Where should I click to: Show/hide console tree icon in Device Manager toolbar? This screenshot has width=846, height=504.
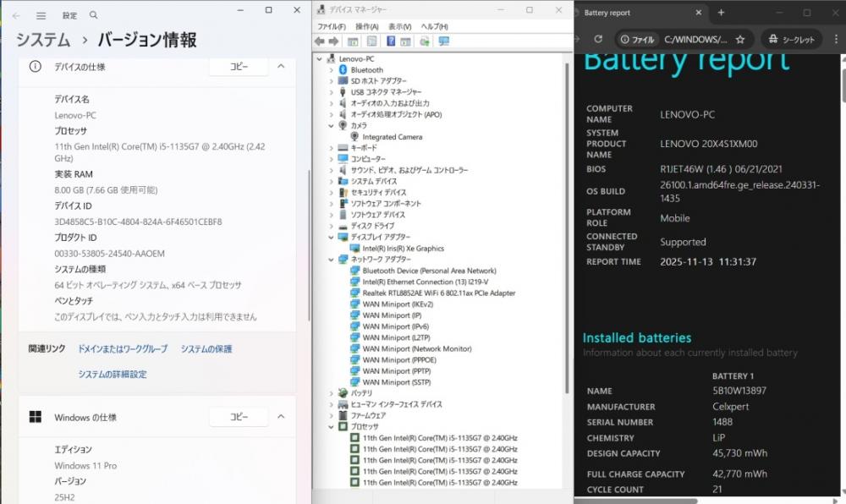pos(353,41)
